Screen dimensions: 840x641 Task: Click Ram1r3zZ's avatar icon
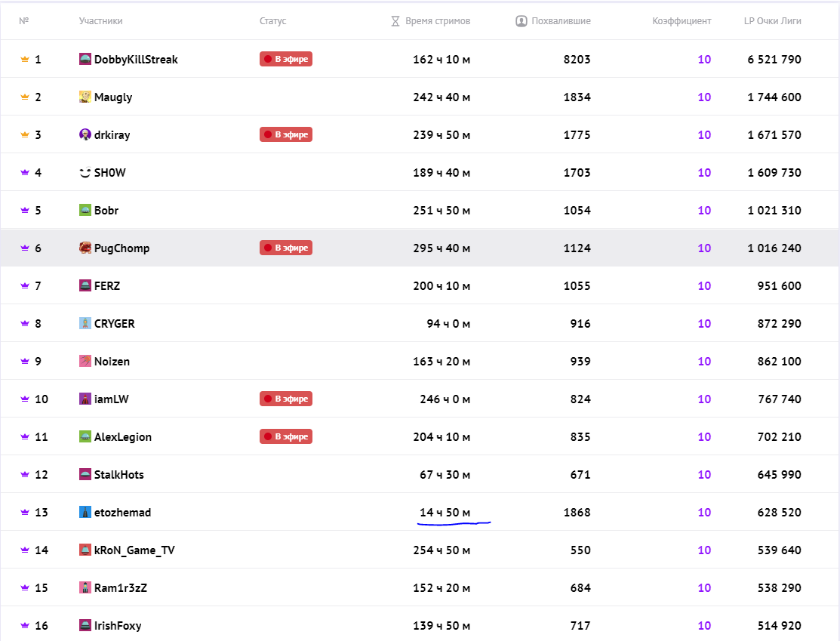click(x=85, y=587)
